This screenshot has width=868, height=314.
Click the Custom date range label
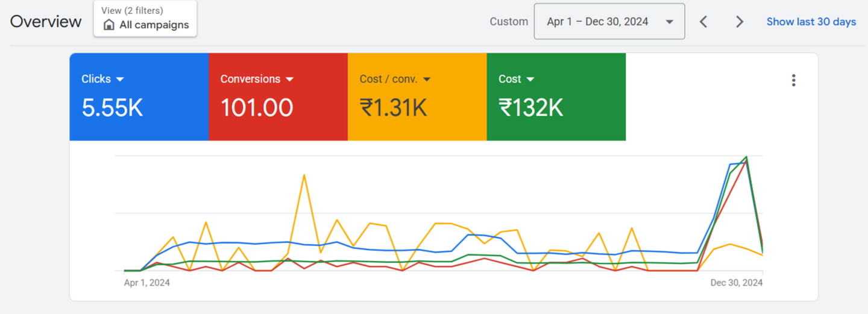509,22
